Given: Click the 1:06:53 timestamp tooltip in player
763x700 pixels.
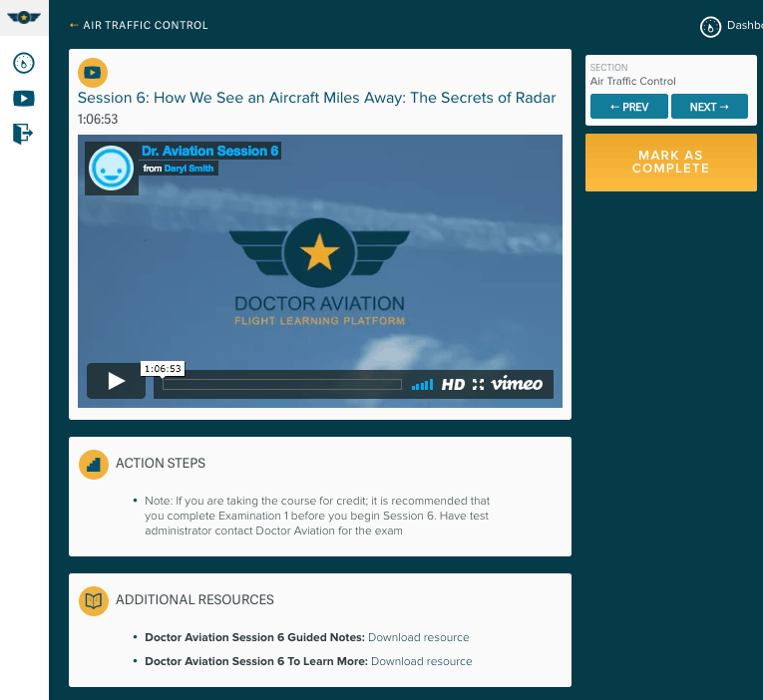Looking at the screenshot, I should click(x=163, y=369).
